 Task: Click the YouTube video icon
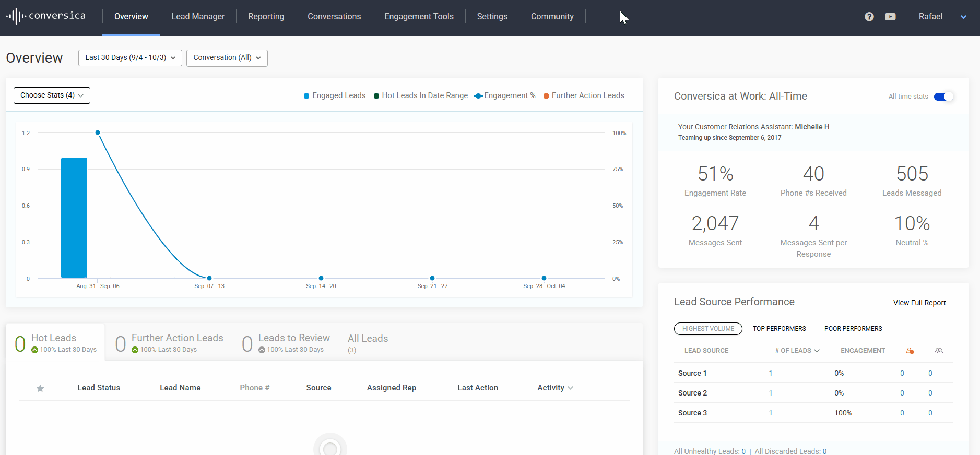(890, 17)
